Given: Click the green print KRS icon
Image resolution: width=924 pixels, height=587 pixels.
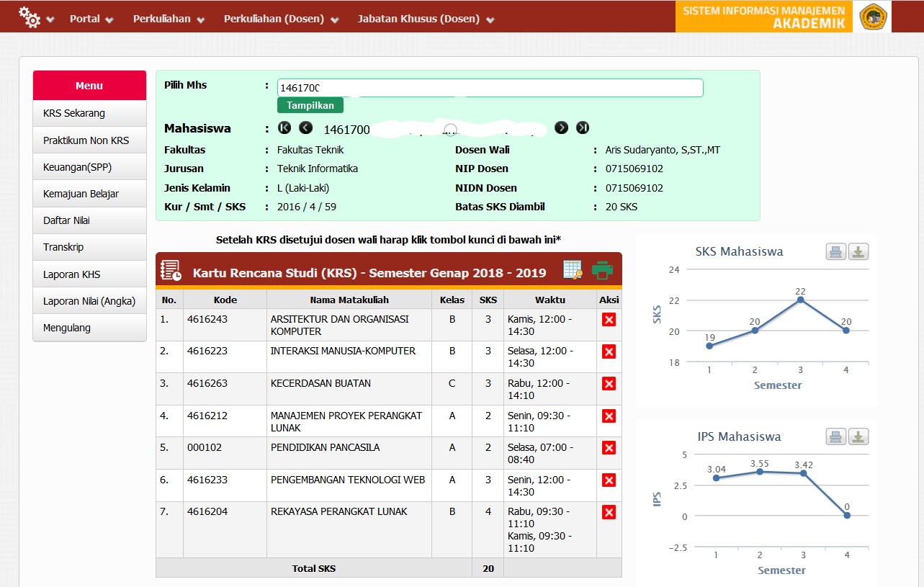Looking at the screenshot, I should click(x=602, y=270).
